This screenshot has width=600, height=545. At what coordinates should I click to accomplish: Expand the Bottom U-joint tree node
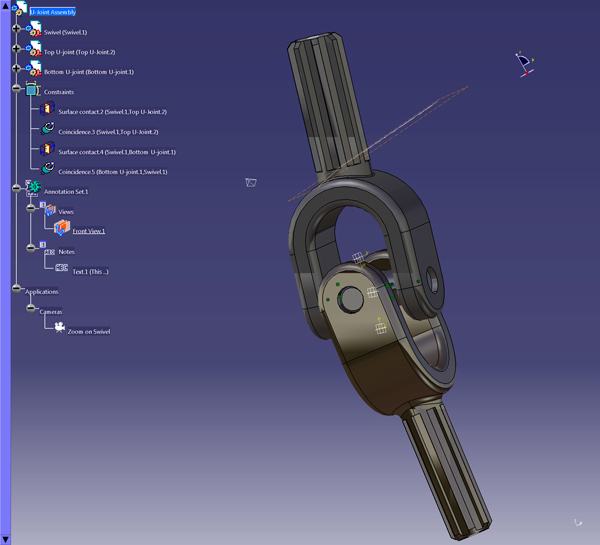[16, 69]
